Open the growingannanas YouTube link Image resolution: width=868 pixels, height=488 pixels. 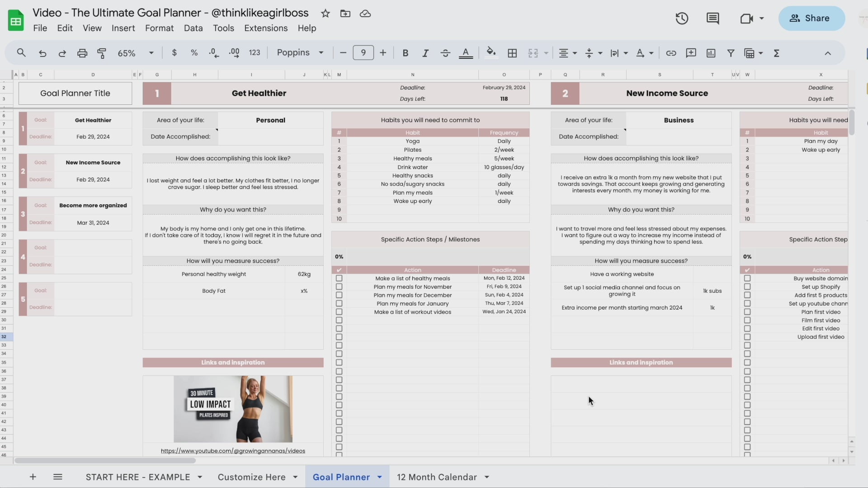[x=233, y=451]
